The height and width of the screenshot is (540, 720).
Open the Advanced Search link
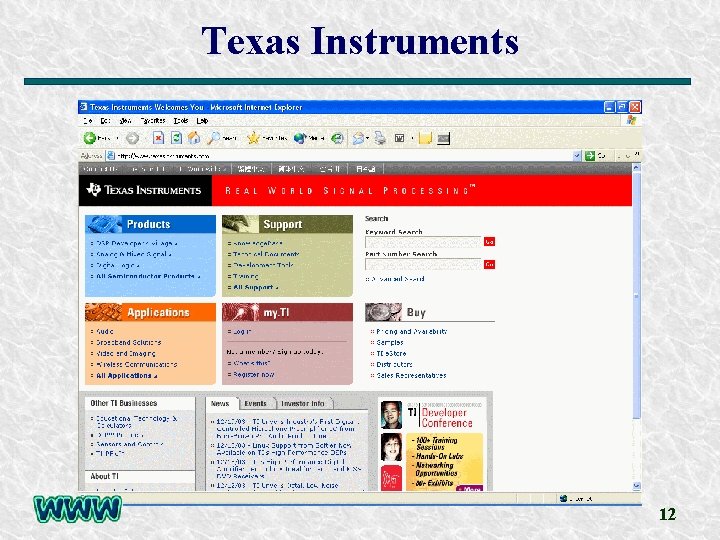pos(398,279)
